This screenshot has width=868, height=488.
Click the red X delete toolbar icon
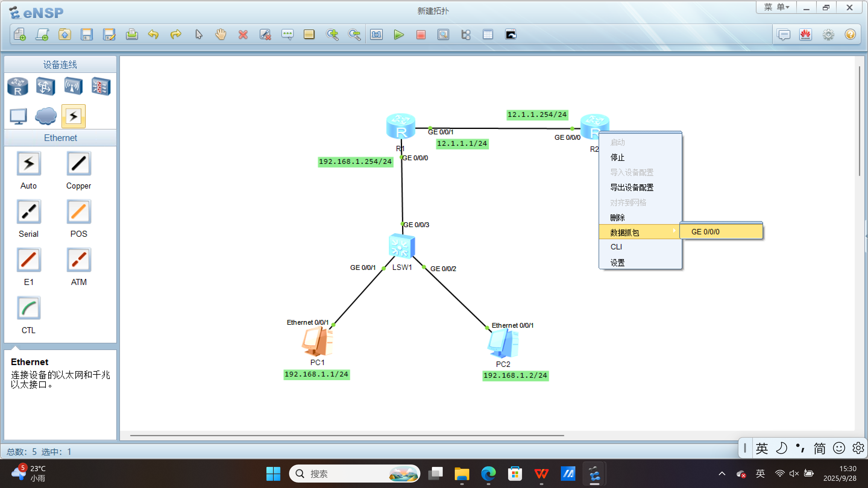(243, 35)
